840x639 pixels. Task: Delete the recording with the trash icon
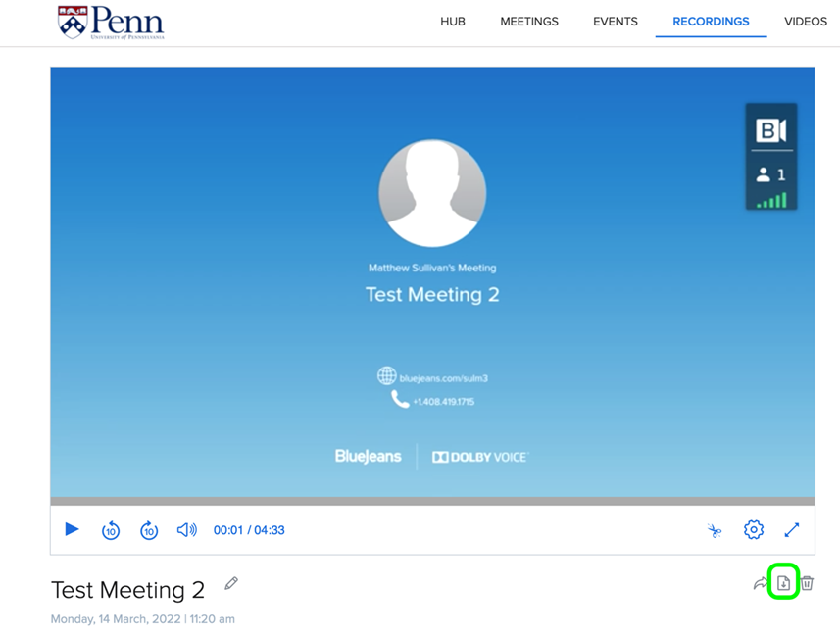point(807,583)
